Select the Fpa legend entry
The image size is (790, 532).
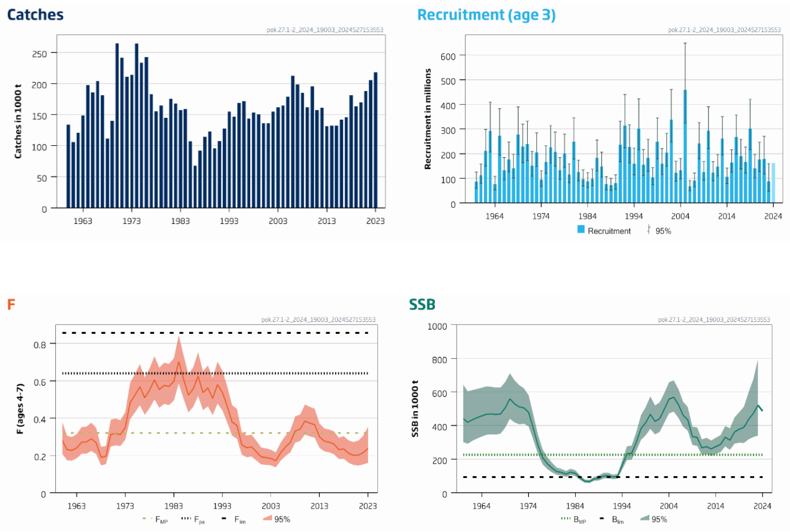(193, 519)
